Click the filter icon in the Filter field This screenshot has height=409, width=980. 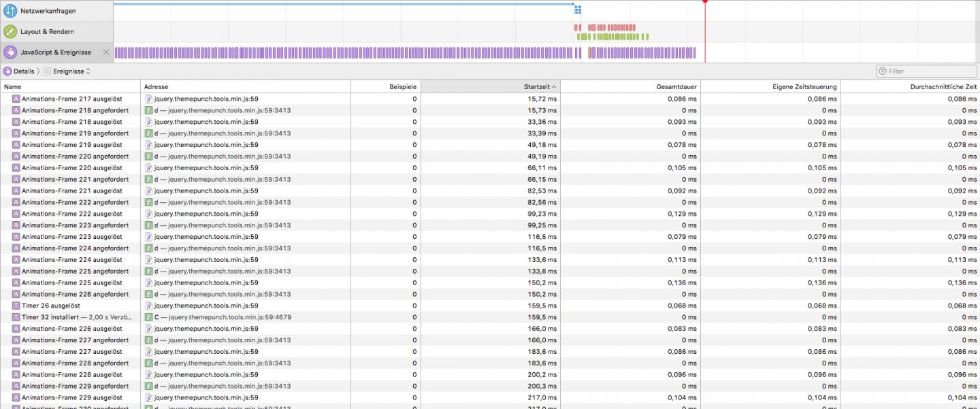[x=883, y=71]
